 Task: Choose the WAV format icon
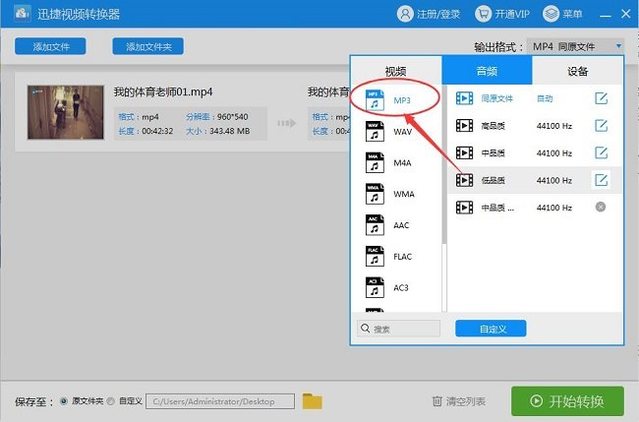click(x=372, y=132)
